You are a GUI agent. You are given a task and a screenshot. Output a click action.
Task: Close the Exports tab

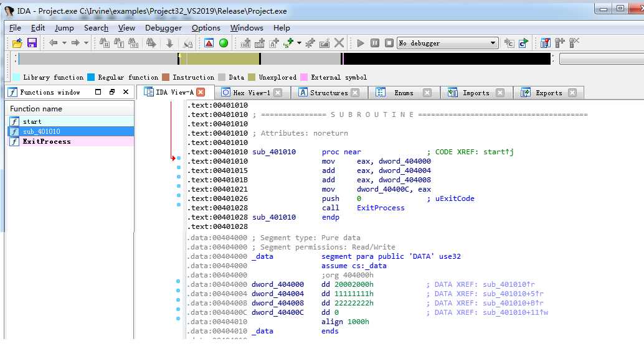[572, 92]
